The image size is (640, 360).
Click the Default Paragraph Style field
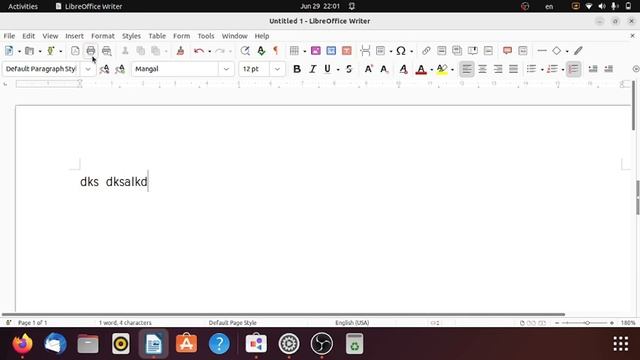(x=42, y=69)
